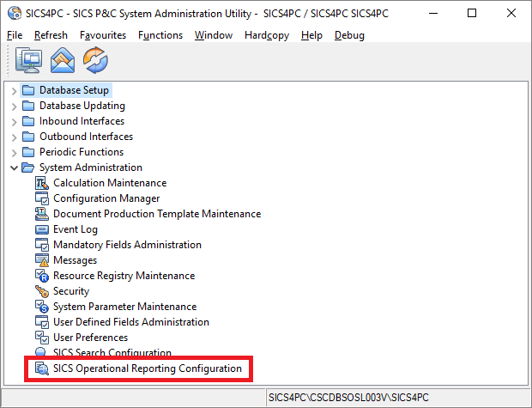Select User Preferences item
This screenshot has width=532, height=408.
pyautogui.click(x=90, y=338)
